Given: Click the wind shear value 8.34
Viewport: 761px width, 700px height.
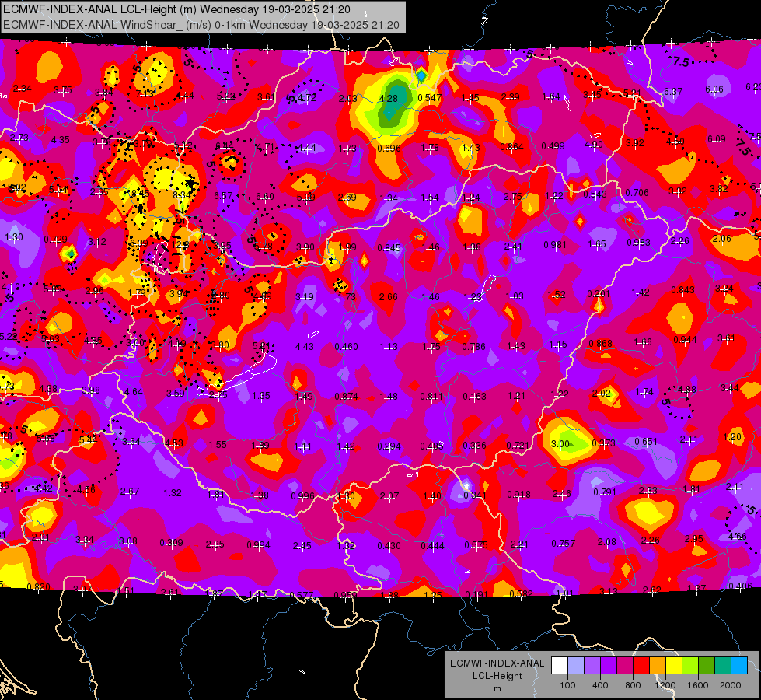Looking at the screenshot, I should [182, 194].
